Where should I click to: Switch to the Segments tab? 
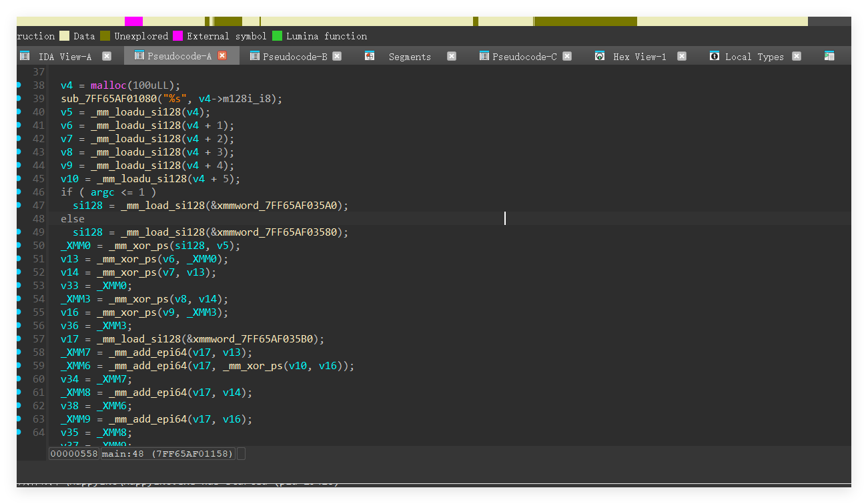click(410, 57)
